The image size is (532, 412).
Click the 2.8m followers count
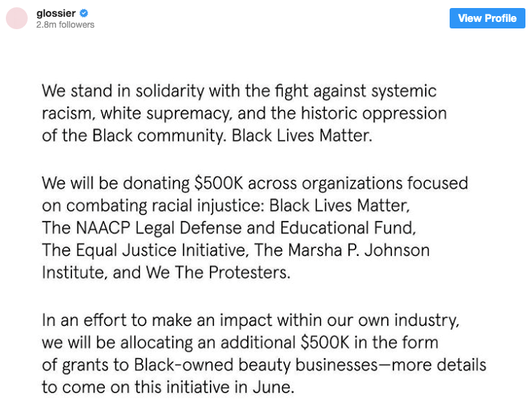coord(65,25)
